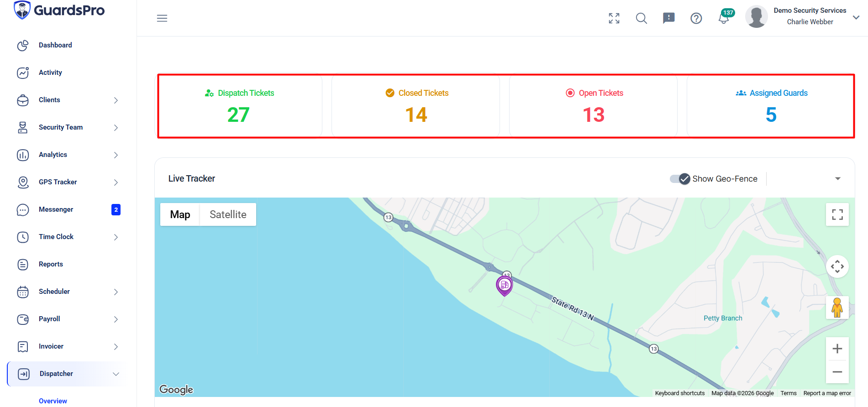The height and width of the screenshot is (407, 868).
Task: Zoom in on the map
Action: click(x=837, y=349)
